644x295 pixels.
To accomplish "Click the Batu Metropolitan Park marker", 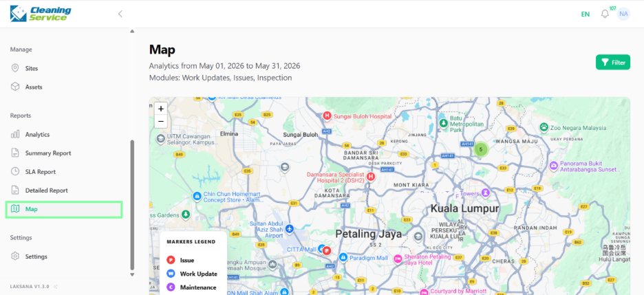I will (x=443, y=122).
